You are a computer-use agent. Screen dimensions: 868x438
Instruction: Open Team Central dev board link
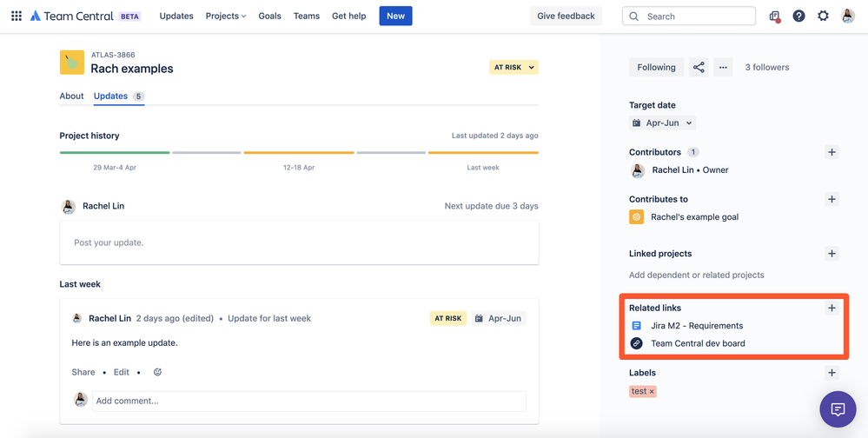tap(698, 343)
